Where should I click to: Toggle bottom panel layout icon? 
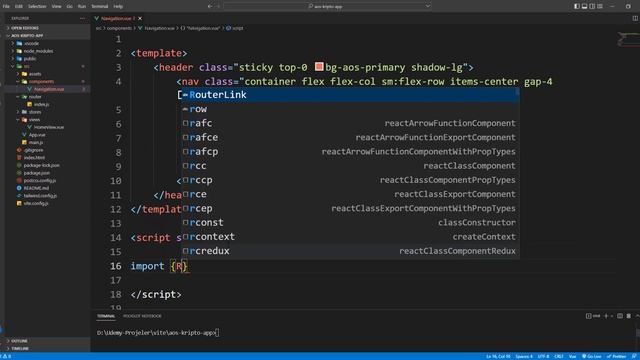coord(584,6)
